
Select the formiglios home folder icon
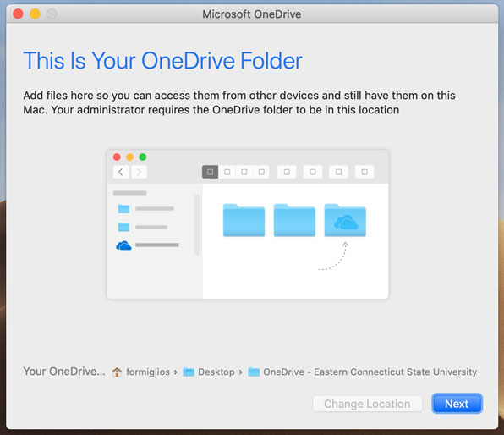point(117,372)
